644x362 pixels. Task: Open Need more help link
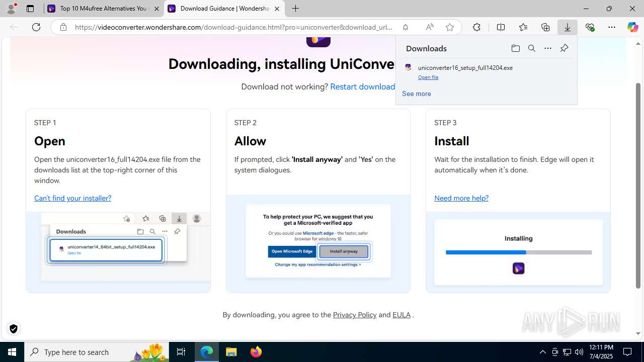(x=461, y=198)
